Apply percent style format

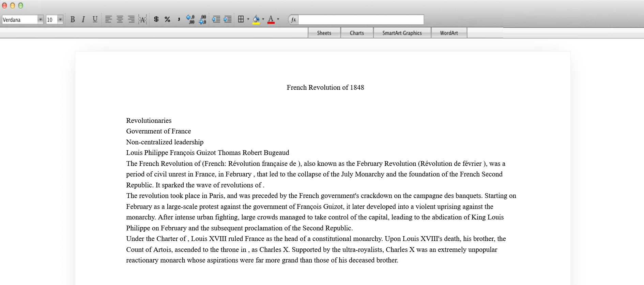167,19
